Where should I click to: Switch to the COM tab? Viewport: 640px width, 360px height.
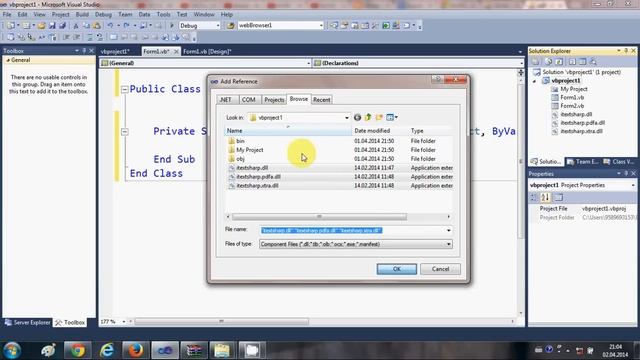pos(248,100)
